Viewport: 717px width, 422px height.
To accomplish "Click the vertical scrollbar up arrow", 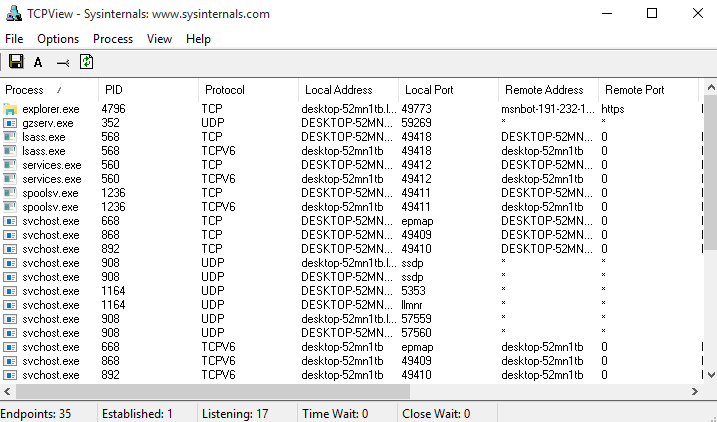I will [x=711, y=87].
